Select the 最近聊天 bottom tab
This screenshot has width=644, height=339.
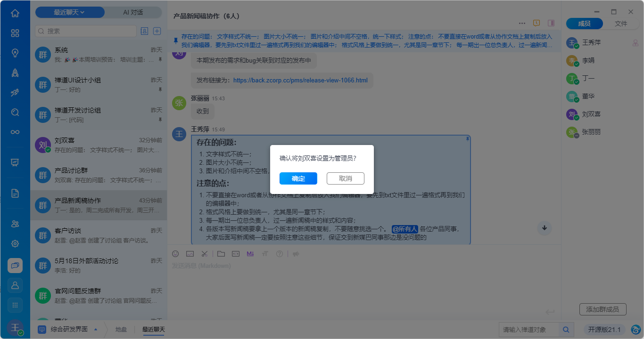coord(154,330)
